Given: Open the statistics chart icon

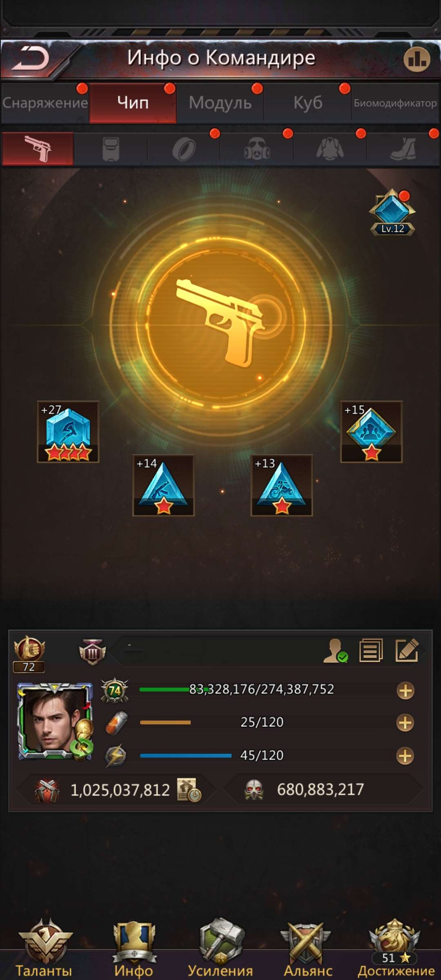Looking at the screenshot, I should click(x=416, y=60).
